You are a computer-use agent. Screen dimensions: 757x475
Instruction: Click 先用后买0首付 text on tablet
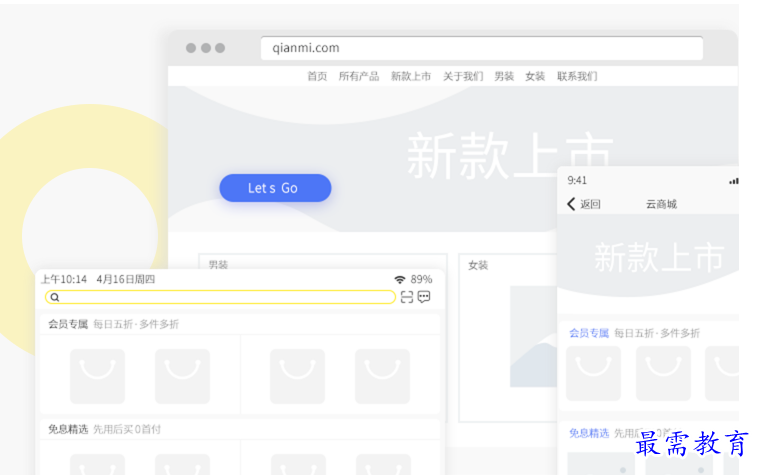tap(127, 429)
